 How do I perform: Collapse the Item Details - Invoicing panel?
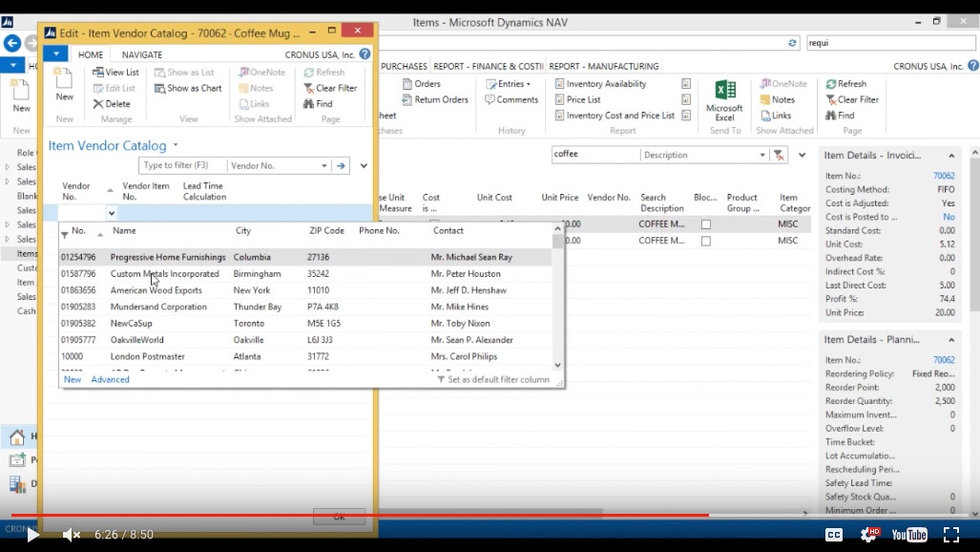[x=951, y=156]
